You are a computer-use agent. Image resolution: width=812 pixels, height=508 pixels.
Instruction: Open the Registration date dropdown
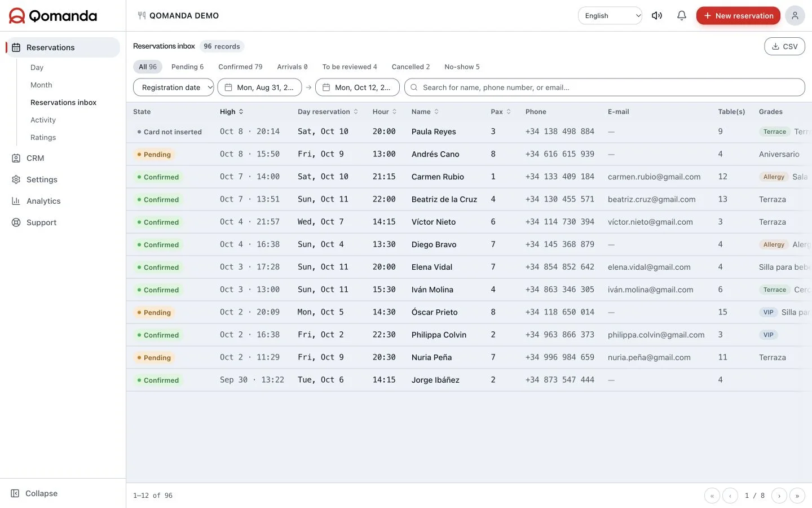(174, 87)
